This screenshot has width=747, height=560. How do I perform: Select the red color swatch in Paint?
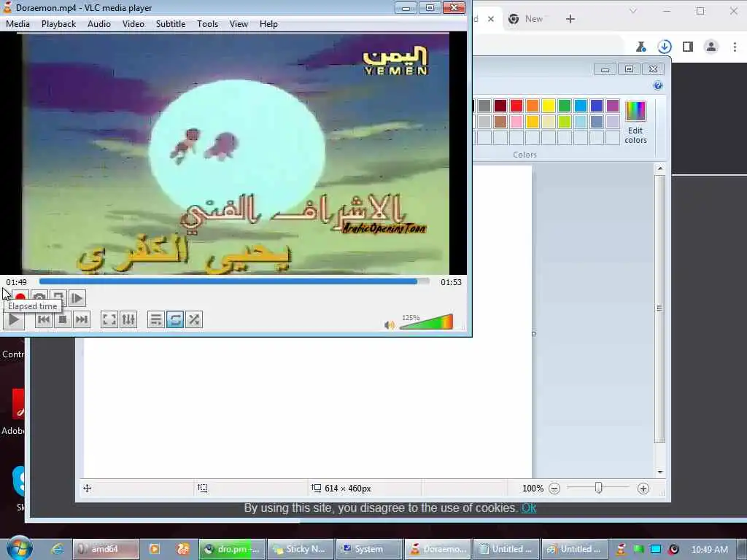[516, 105]
